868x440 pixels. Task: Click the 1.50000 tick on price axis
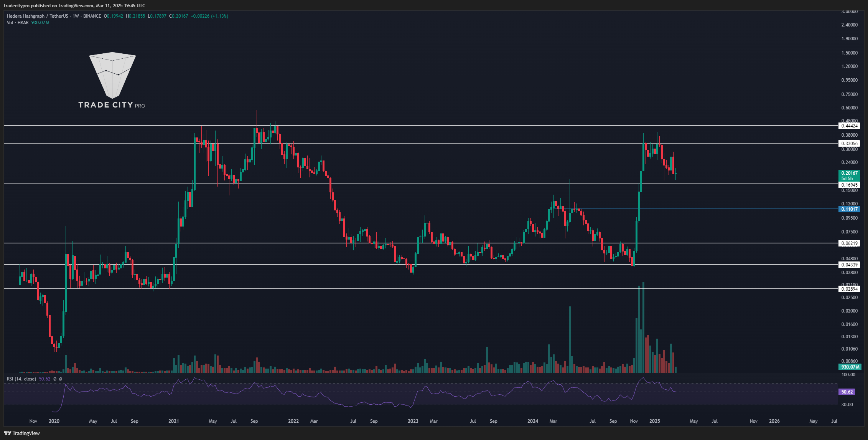click(849, 53)
